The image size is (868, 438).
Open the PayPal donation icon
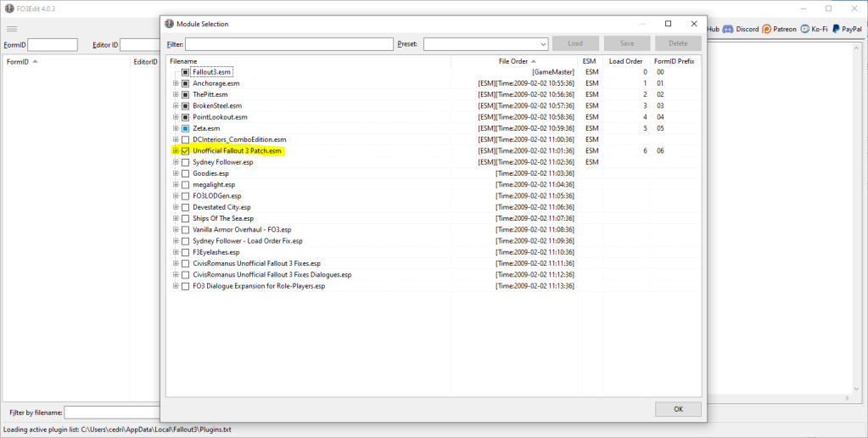click(x=836, y=29)
